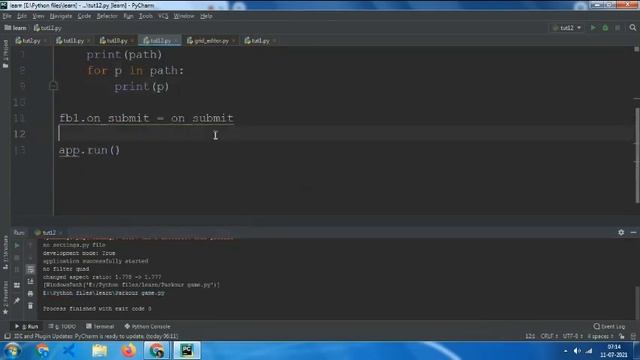This screenshot has width=640, height=360.
Task: Open the Run menu in menu bar
Action: (128, 16)
